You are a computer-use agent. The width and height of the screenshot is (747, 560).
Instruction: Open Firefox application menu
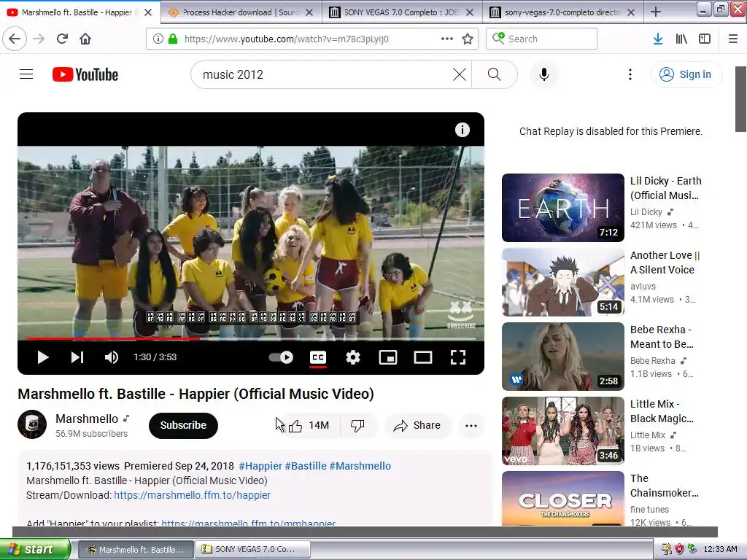[733, 39]
